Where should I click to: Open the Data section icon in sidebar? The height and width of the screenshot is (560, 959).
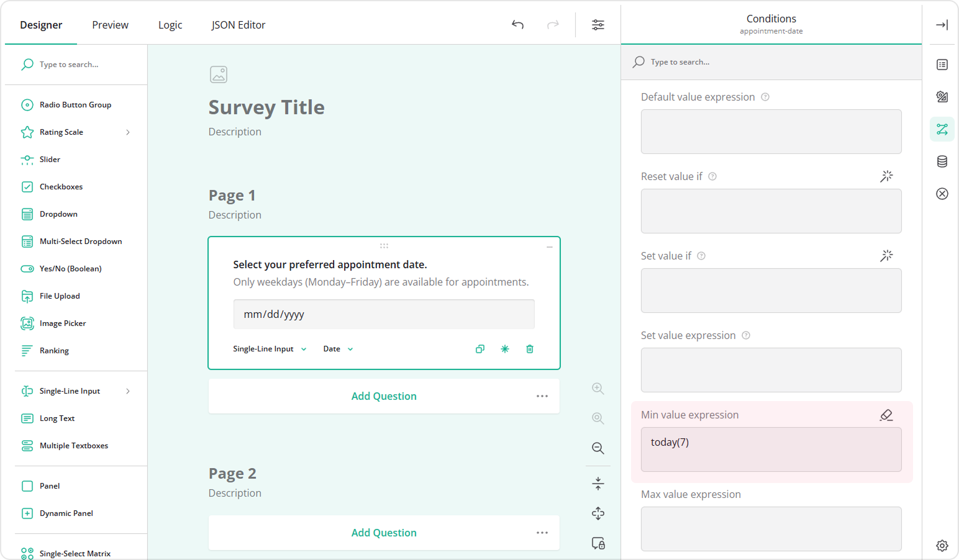point(942,161)
